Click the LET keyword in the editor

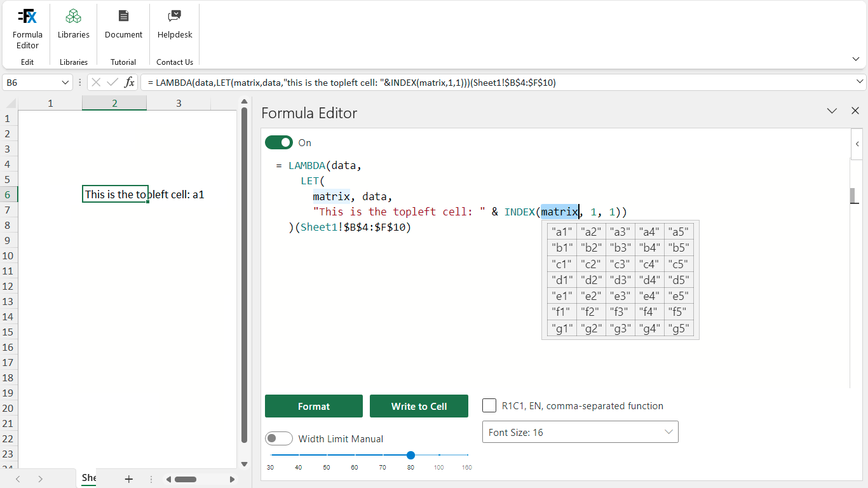click(x=310, y=181)
